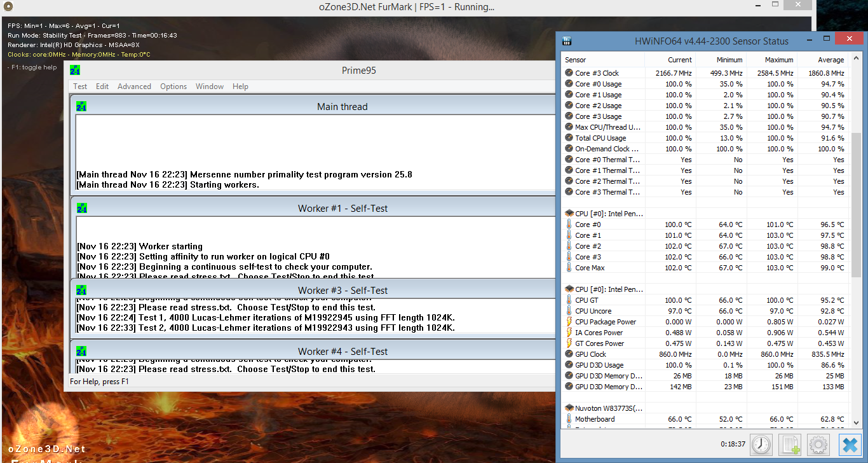
Task: Click the blue X button in HWiNFO64 footer
Action: 850,445
